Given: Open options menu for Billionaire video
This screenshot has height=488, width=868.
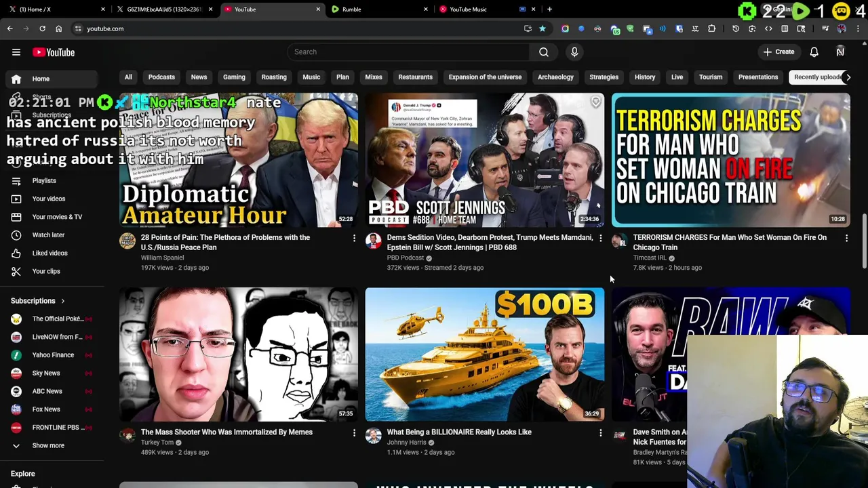Looking at the screenshot, I should 600,432.
